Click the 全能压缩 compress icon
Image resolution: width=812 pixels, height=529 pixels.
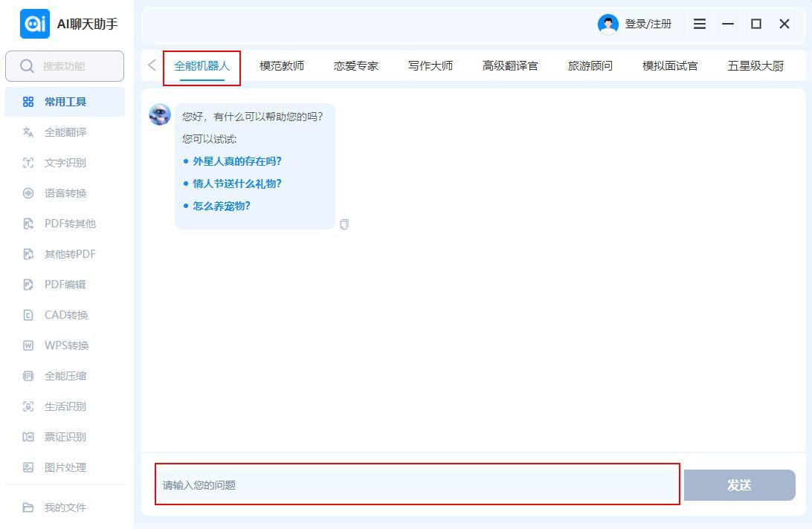pyautogui.click(x=28, y=376)
